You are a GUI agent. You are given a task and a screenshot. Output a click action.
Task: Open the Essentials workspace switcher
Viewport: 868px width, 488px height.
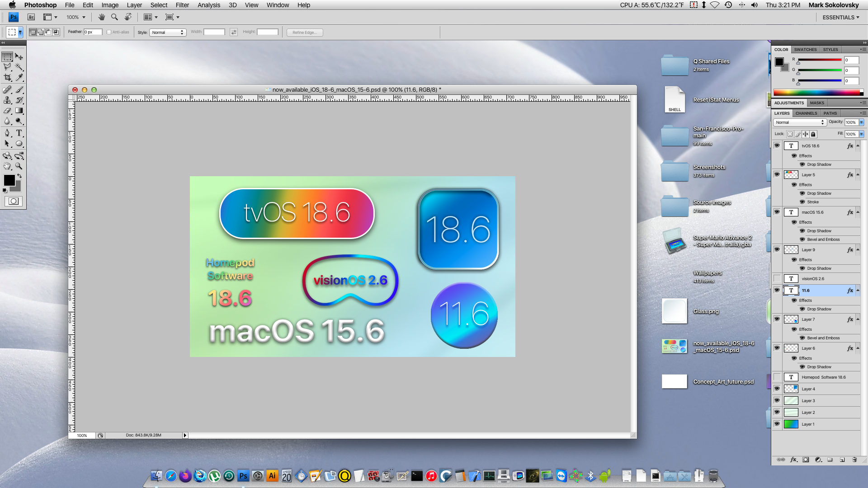[840, 17]
